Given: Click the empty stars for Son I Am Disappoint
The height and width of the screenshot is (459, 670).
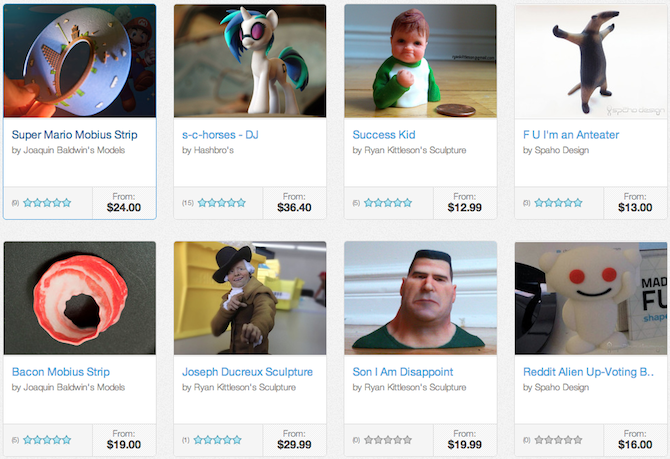Looking at the screenshot, I should 388,440.
